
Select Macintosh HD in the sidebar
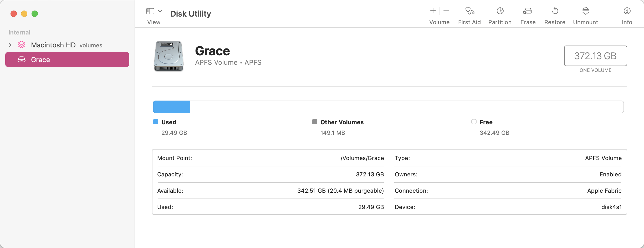(x=53, y=45)
